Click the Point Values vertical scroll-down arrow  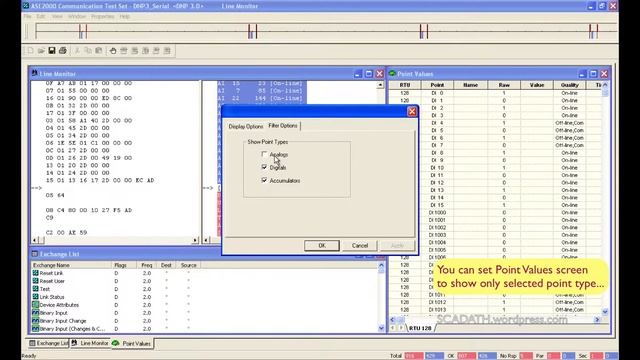(605, 312)
